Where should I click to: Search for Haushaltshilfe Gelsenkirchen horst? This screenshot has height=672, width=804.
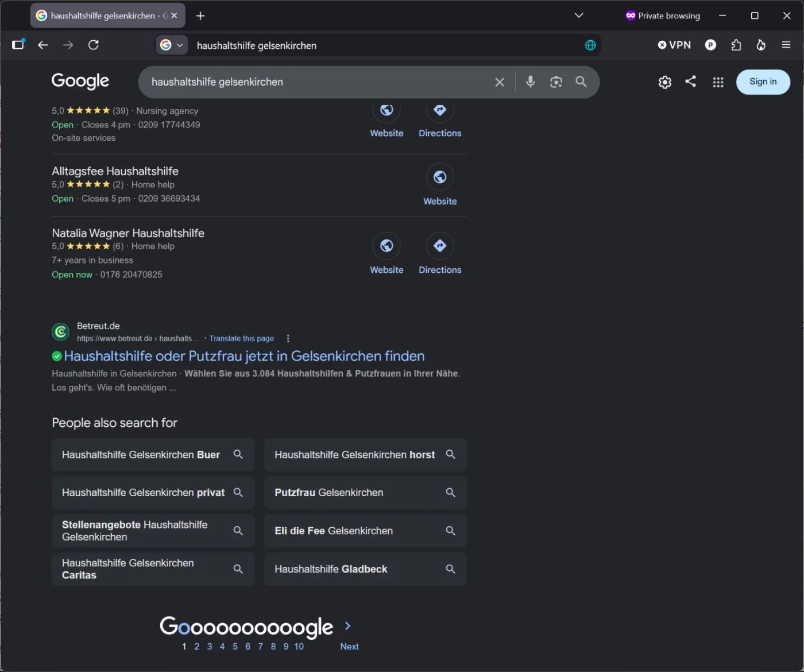point(365,455)
